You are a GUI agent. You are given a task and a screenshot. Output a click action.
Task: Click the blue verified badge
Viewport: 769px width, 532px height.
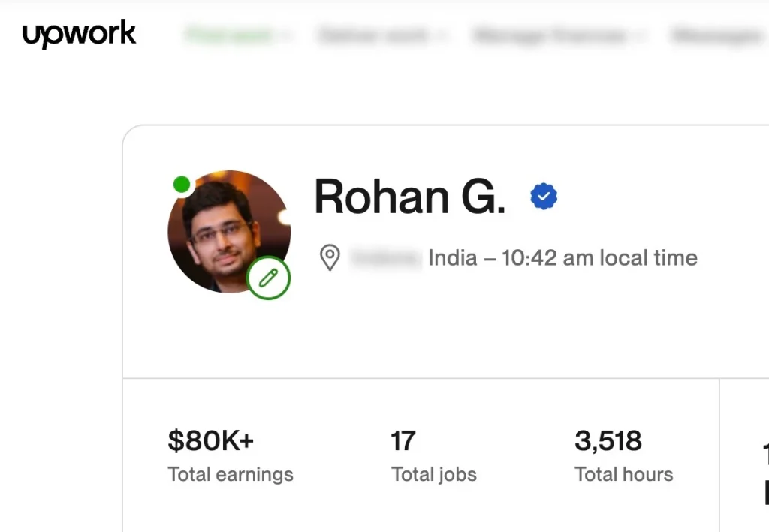pyautogui.click(x=544, y=197)
